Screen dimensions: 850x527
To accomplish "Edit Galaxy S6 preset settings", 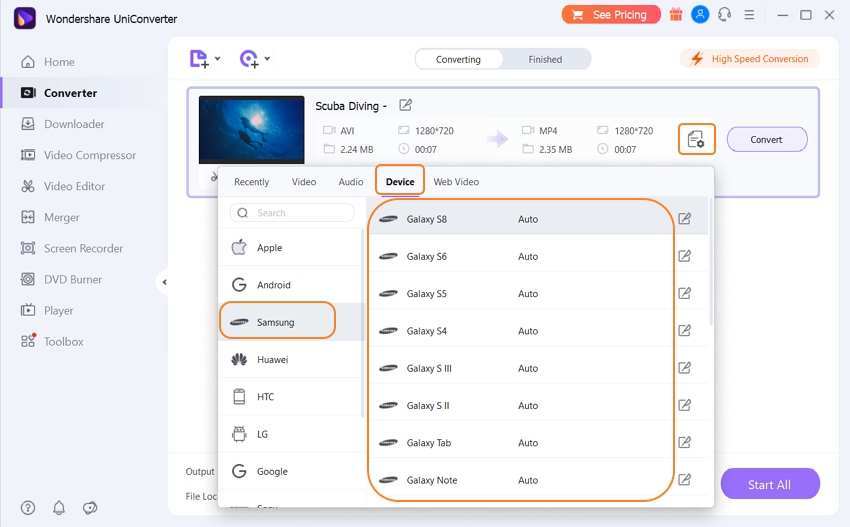I will [685, 256].
